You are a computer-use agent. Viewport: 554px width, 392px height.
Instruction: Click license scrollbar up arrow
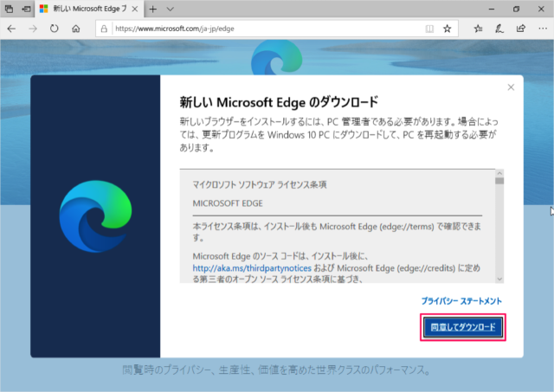[x=499, y=173]
